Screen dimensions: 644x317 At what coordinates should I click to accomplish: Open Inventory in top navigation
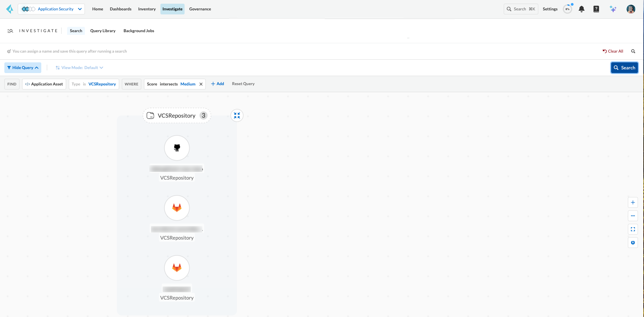point(147,9)
